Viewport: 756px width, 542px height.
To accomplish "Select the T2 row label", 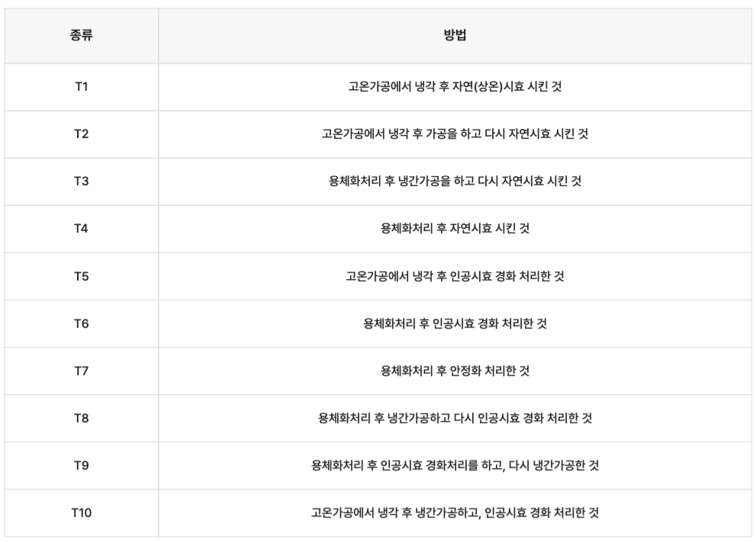I will coord(81,134).
